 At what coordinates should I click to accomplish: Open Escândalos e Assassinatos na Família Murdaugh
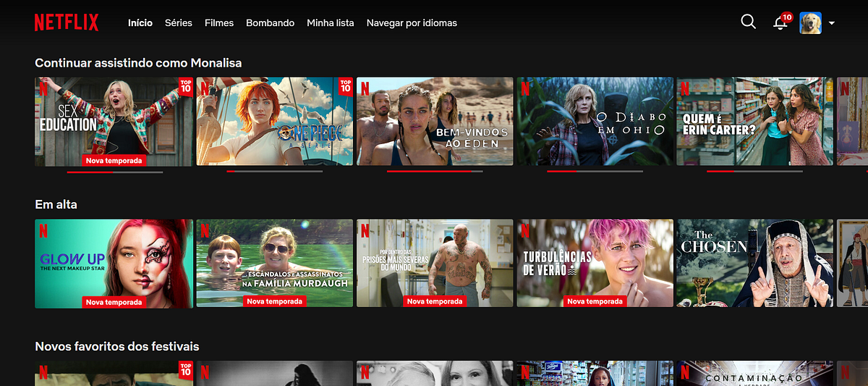coord(275,264)
